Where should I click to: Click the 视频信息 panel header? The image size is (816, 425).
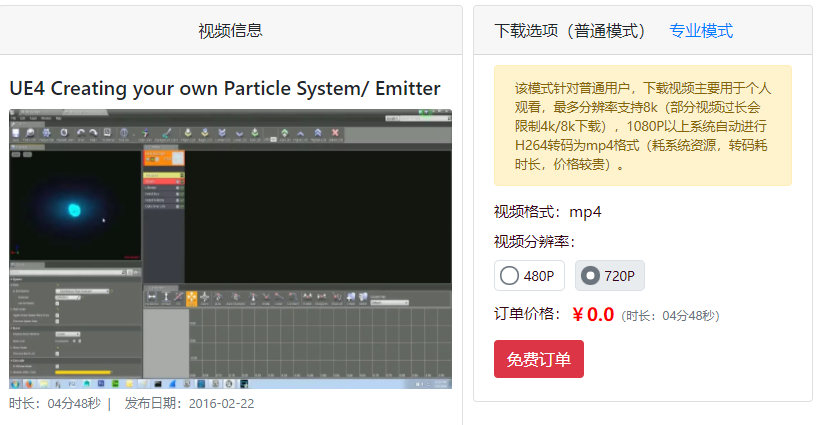click(x=231, y=31)
